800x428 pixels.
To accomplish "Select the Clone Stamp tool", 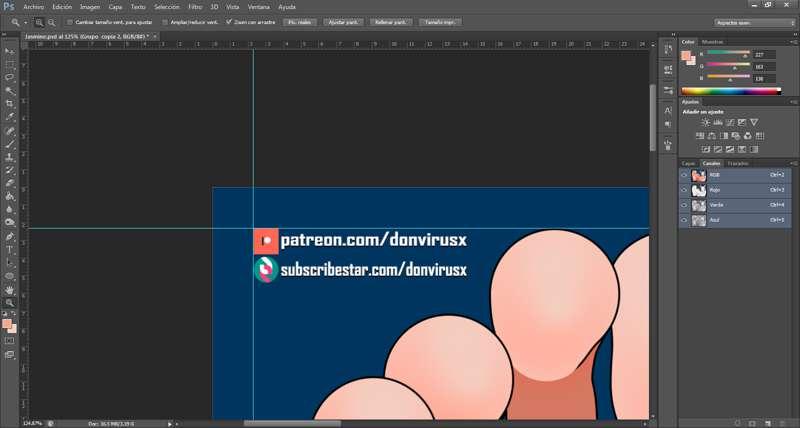I will 10,157.
